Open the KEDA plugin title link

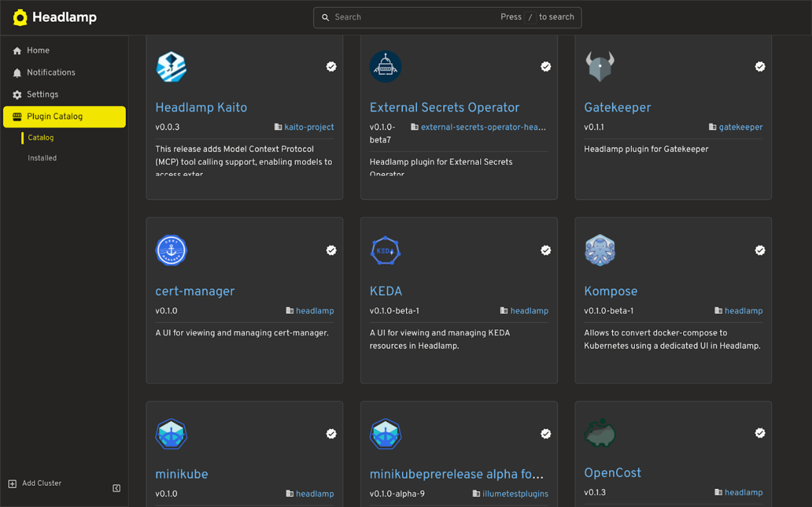[x=386, y=292]
